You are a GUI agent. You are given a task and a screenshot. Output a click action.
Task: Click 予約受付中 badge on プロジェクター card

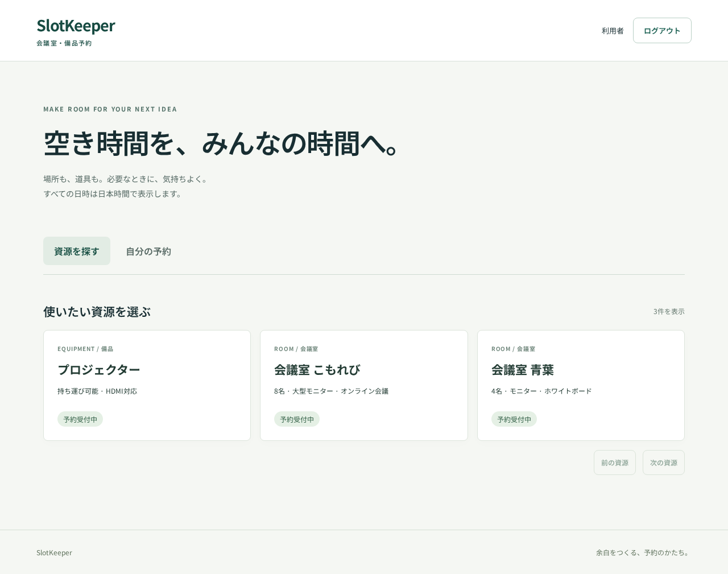80,419
